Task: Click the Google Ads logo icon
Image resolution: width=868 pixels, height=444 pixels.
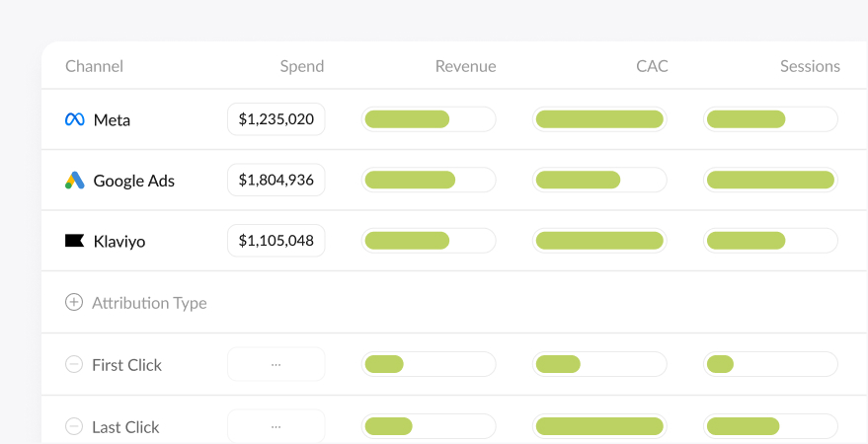Action: 75,181
